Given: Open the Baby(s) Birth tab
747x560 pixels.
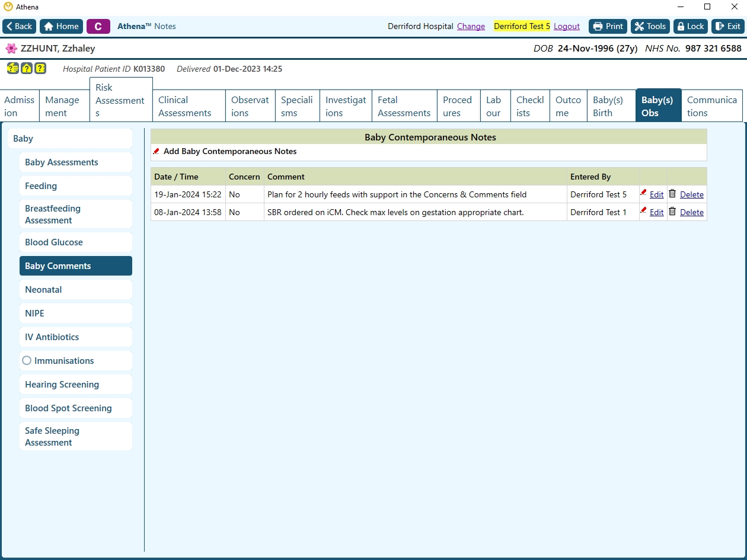Looking at the screenshot, I should tap(611, 106).
